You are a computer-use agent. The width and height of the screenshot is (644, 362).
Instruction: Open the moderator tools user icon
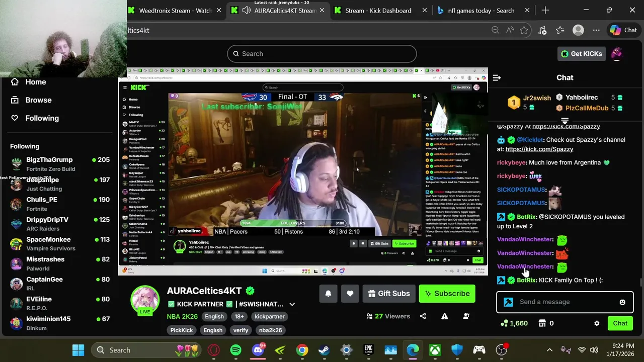click(466, 316)
